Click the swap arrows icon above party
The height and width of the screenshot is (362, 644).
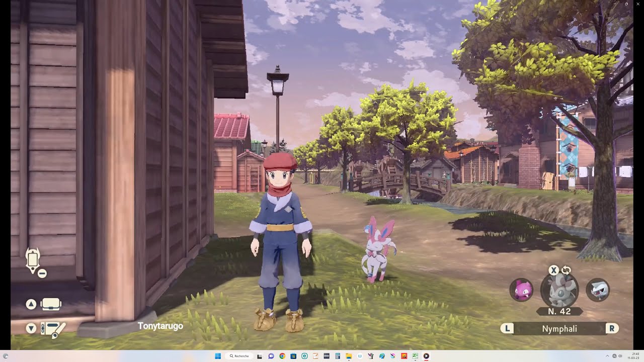coord(566,270)
